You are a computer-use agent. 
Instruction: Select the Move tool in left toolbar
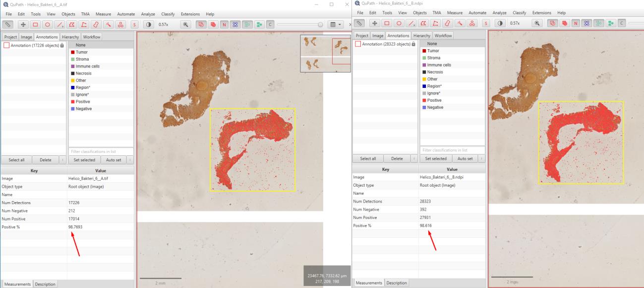pyautogui.click(x=23, y=24)
